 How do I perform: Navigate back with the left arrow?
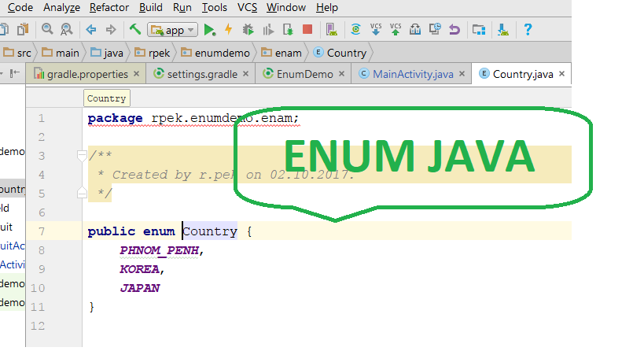tap(90, 30)
